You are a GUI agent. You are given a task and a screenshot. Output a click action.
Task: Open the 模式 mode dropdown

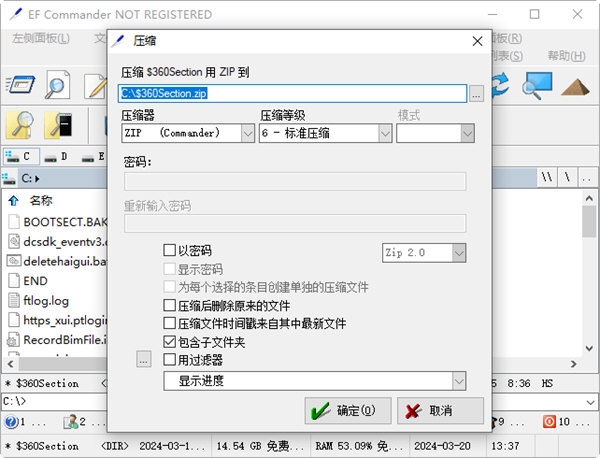[467, 133]
